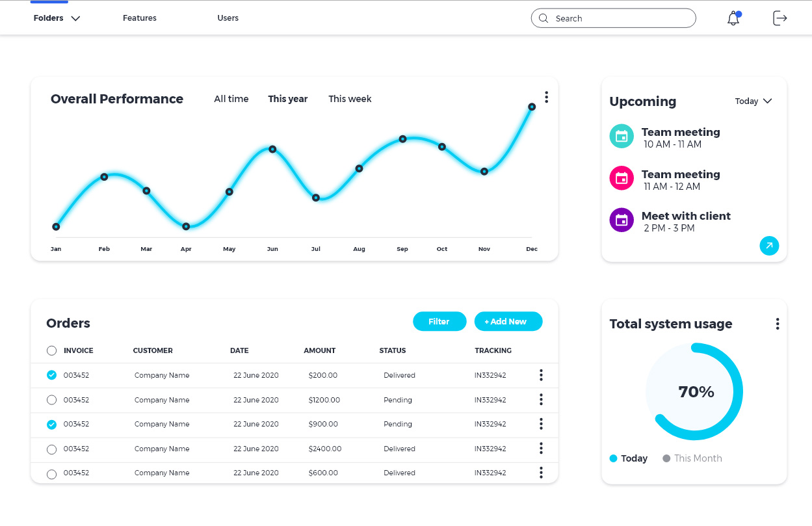Image resolution: width=812 pixels, height=526 pixels.
Task: Click the + Add New button
Action: click(x=508, y=321)
